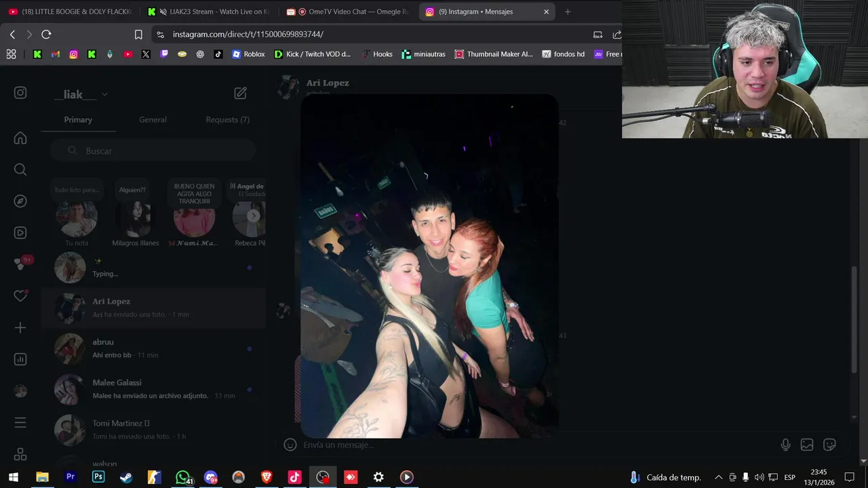868x488 pixels.
Task: Open Notifications heart icon
Action: [20, 296]
